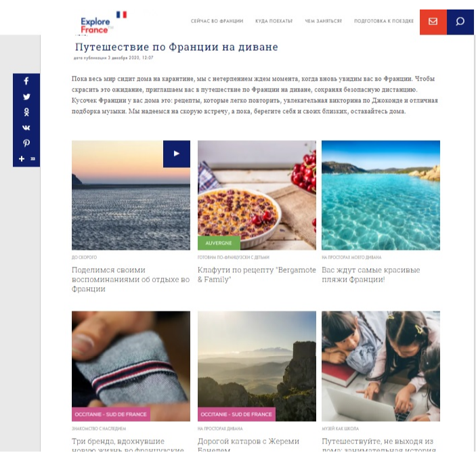Expand more sharing options plus icon
The image size is (476, 457).
(x=22, y=158)
